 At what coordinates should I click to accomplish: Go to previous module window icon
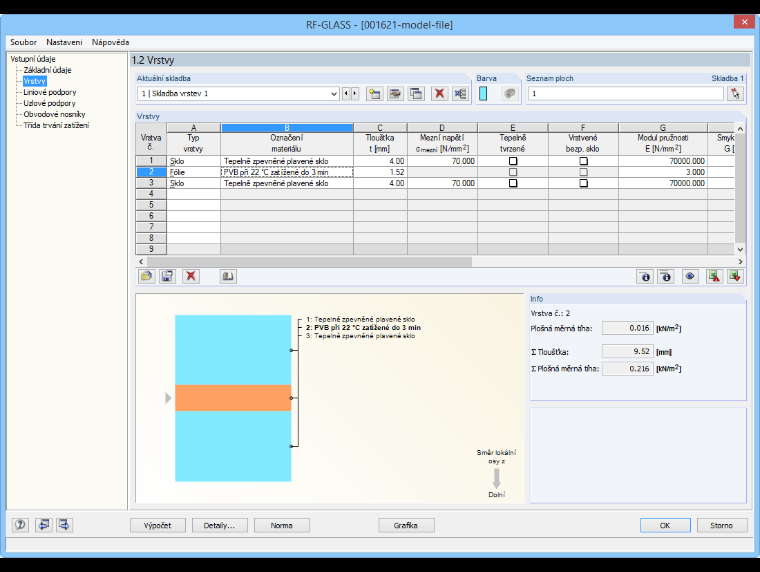44,524
